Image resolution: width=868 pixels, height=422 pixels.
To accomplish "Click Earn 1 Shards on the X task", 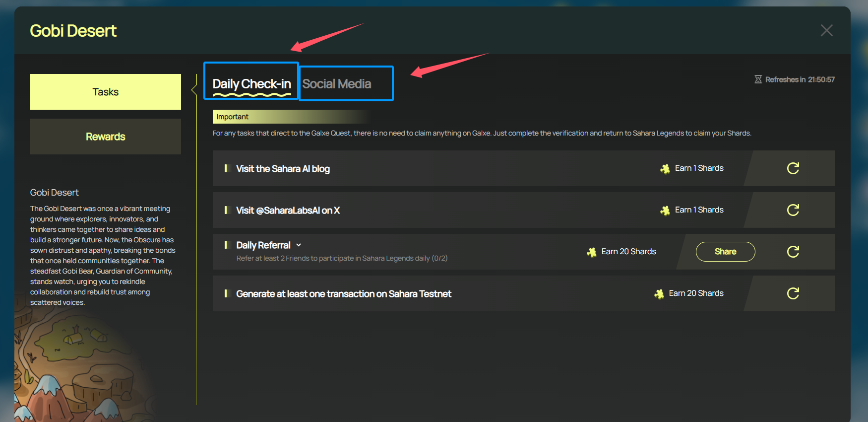I will (699, 210).
